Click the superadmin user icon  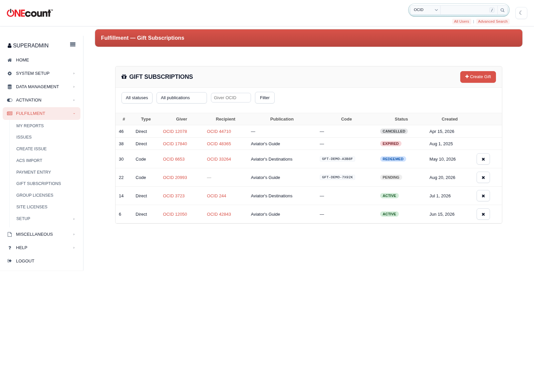10,46
